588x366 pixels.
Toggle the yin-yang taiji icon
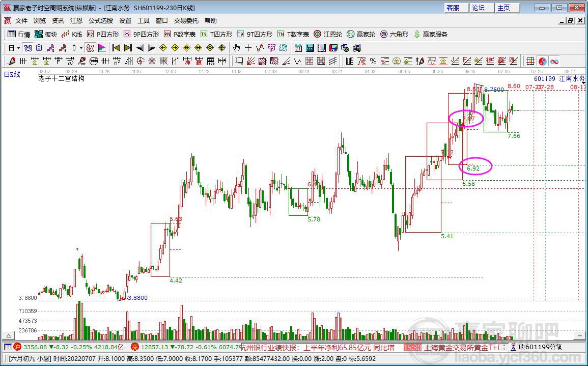pos(542,61)
